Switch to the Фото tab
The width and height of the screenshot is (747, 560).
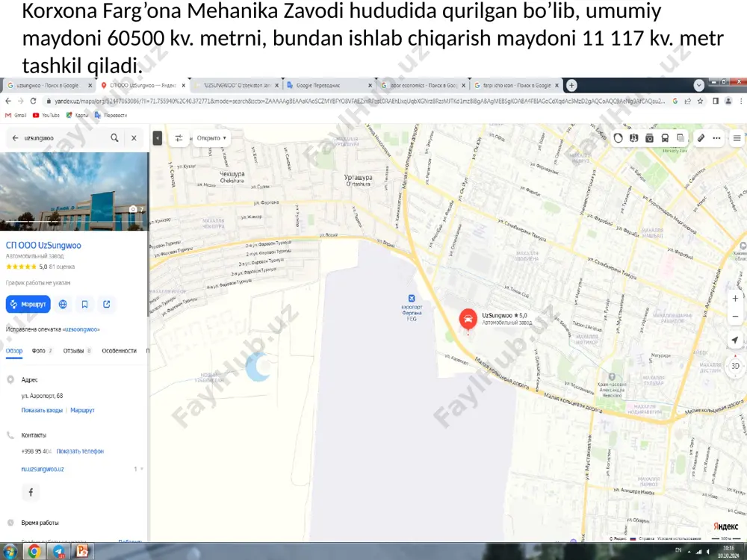click(42, 351)
